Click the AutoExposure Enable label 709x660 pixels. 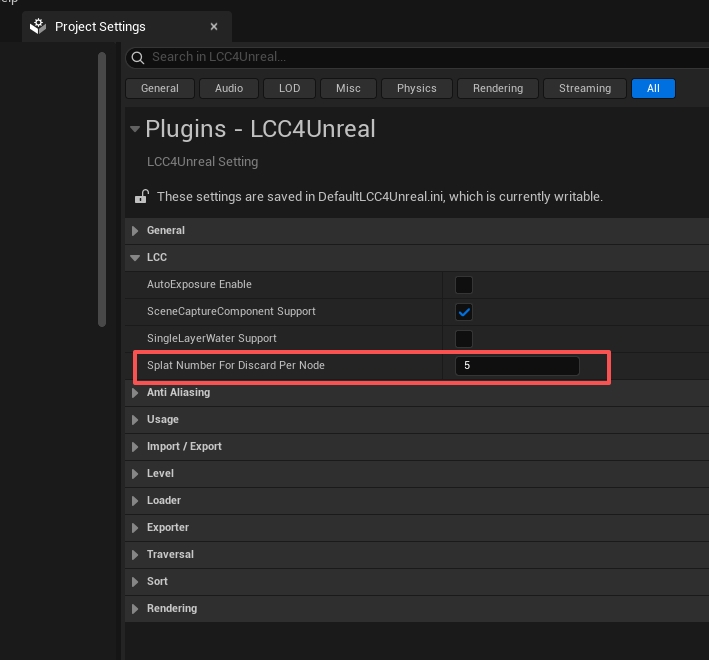tap(199, 284)
